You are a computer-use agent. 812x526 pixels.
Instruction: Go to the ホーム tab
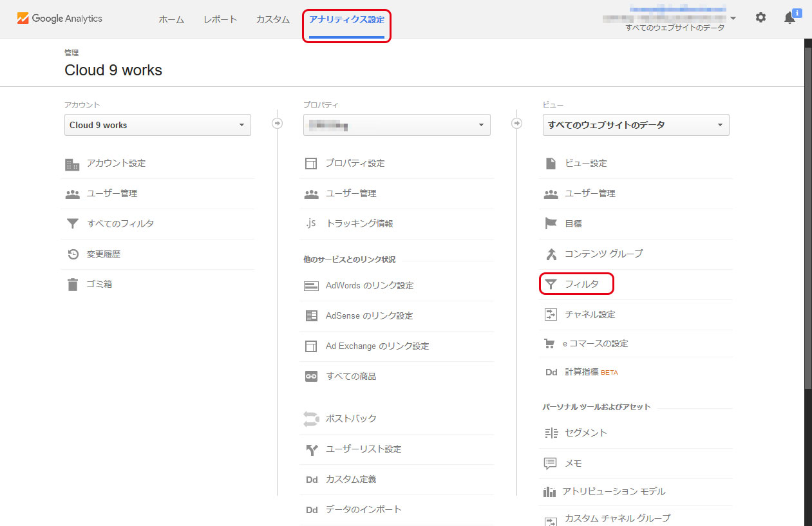point(171,19)
